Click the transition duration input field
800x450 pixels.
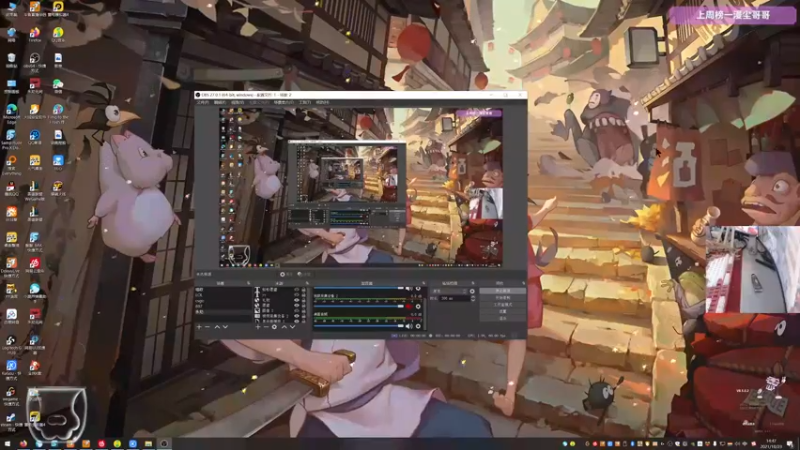[x=454, y=298]
